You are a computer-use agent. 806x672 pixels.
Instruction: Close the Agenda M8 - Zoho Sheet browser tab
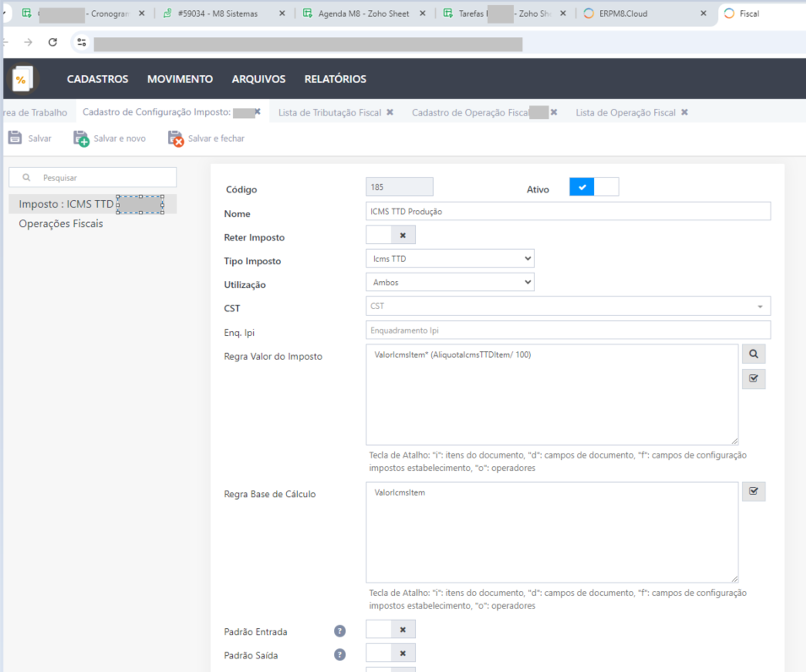(423, 14)
